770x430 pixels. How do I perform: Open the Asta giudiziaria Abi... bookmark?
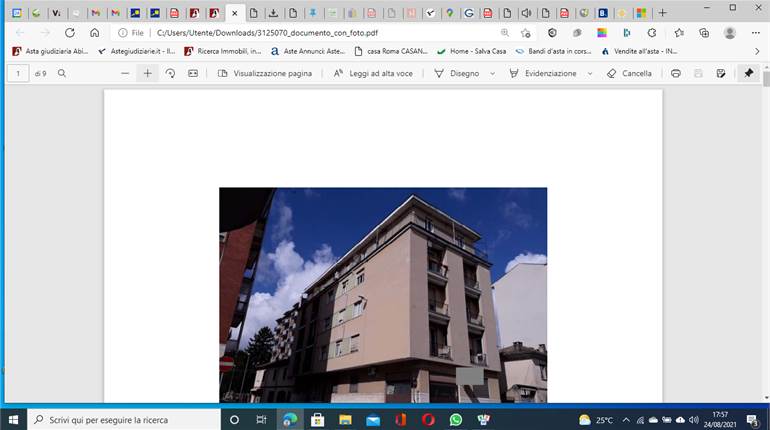coord(50,51)
